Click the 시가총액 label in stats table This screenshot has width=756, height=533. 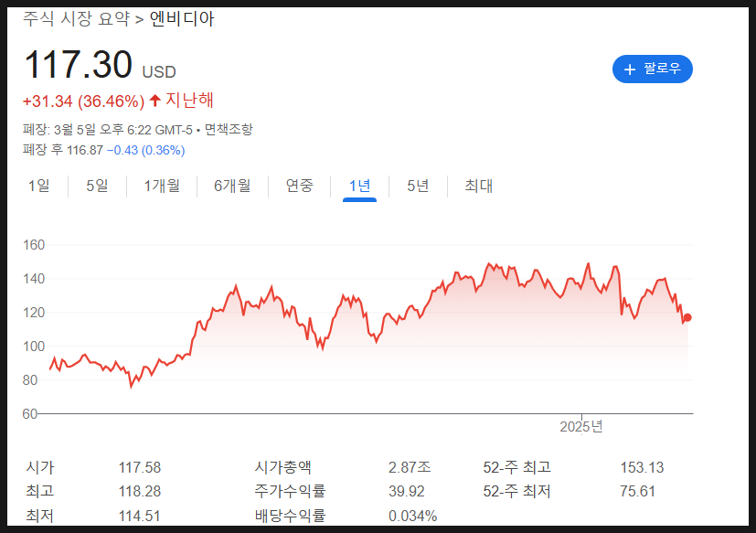coord(282,468)
